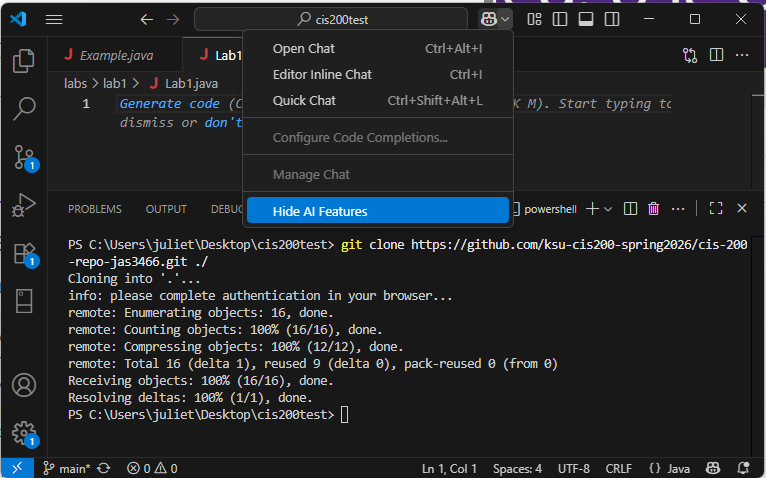Open the hamburger application menu
The width and height of the screenshot is (766, 478).
pyautogui.click(x=54, y=20)
